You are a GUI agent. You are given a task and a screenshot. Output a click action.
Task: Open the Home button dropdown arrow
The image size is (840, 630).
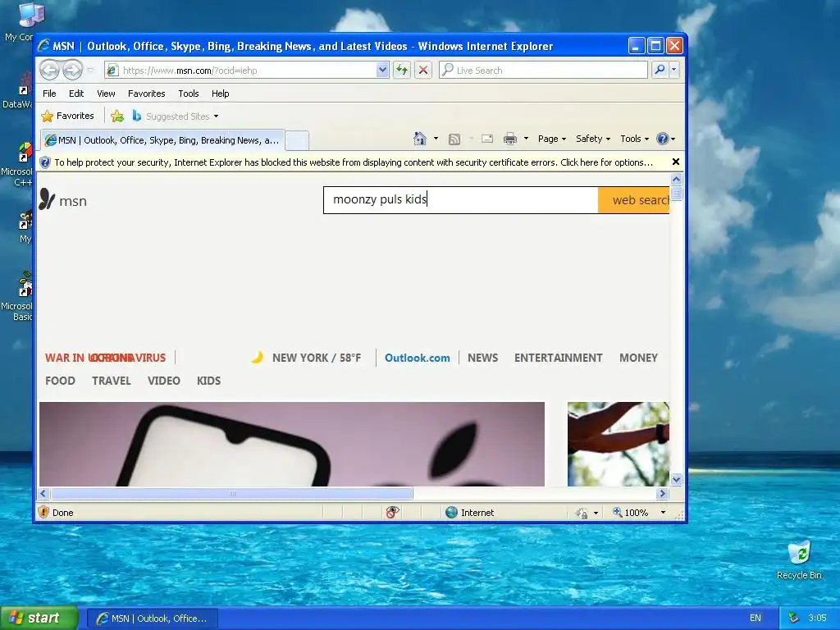tap(436, 139)
